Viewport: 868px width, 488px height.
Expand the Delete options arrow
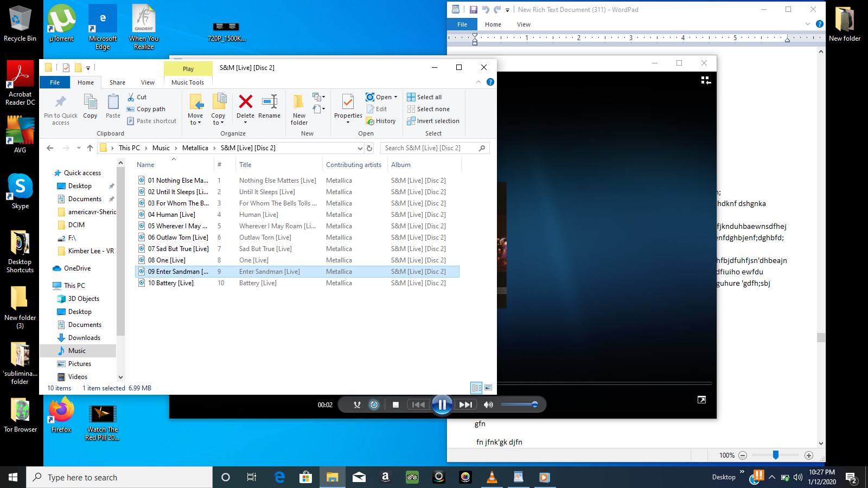pyautogui.click(x=245, y=123)
